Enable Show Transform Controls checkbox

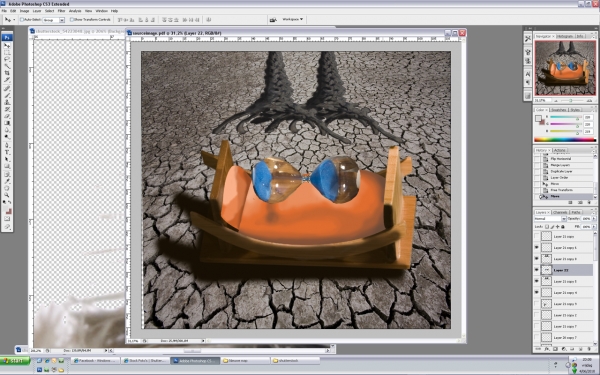tap(72, 20)
